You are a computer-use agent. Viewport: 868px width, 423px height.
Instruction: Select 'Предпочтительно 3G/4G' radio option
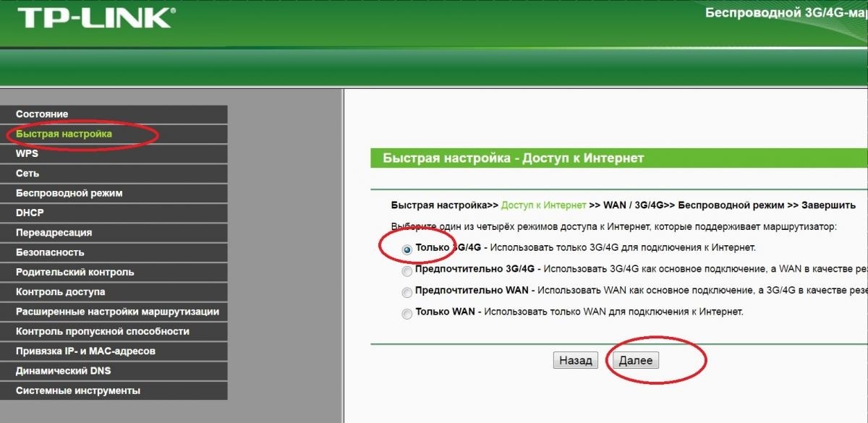point(407,270)
